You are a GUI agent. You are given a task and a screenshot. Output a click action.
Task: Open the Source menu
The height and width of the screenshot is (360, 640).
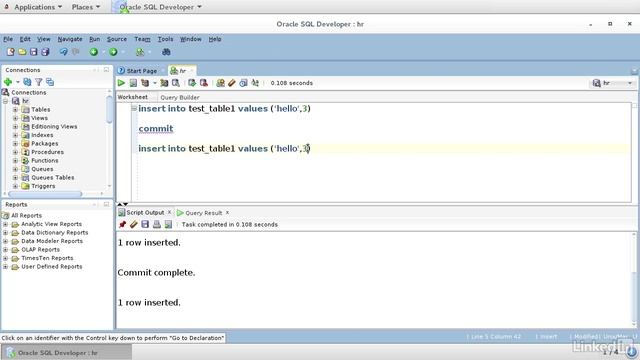pyautogui.click(x=117, y=39)
